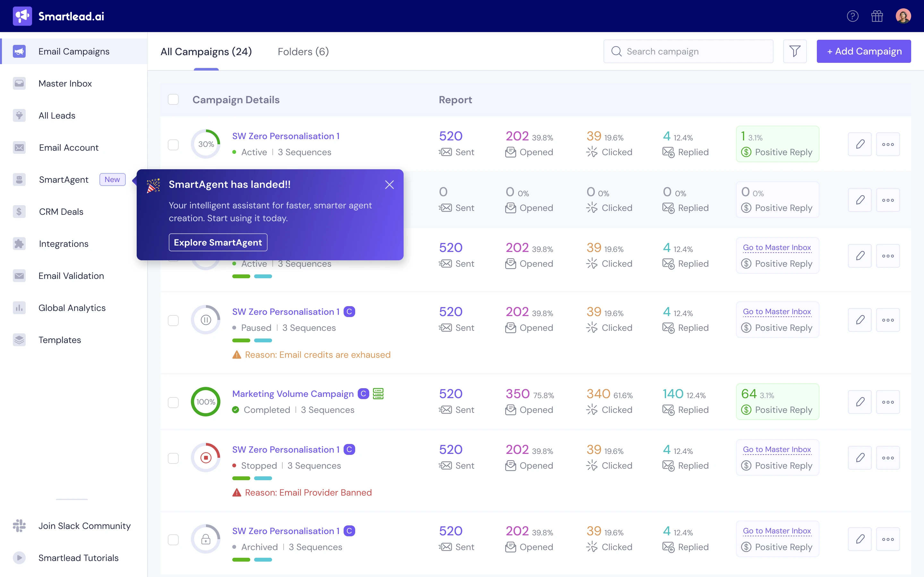The image size is (924, 577).
Task: Click the Master Inbox sidebar icon
Action: tap(19, 84)
